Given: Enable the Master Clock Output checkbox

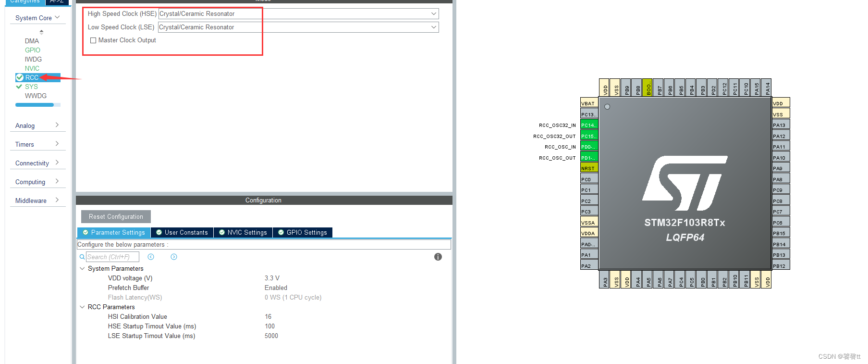Looking at the screenshot, I should 93,40.
